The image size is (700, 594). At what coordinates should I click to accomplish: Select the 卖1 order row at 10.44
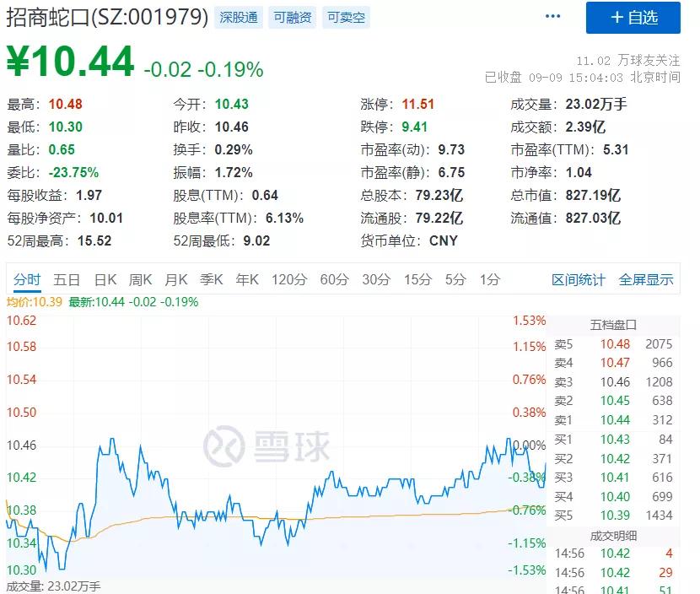(x=613, y=420)
